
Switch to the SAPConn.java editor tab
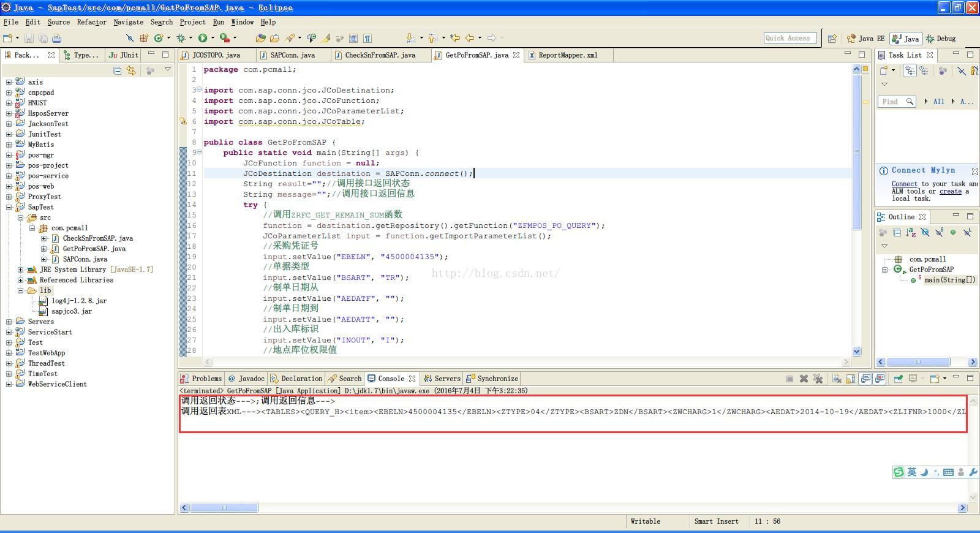point(292,55)
